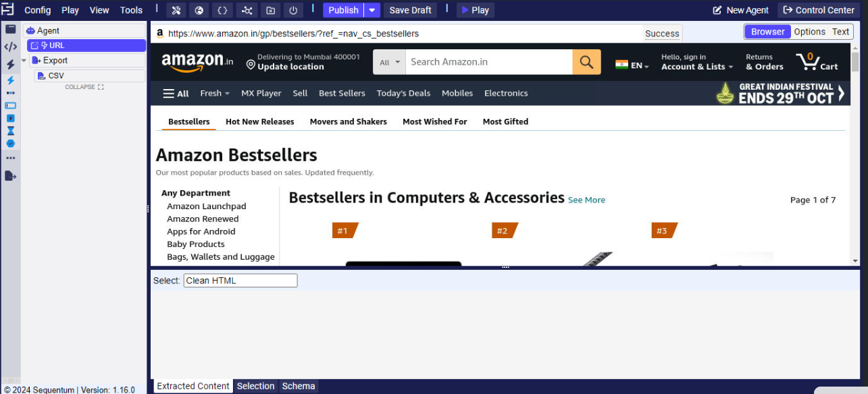Click the top panel icon in left sidebar
The height and width of the screenshot is (394, 868).
[10, 29]
